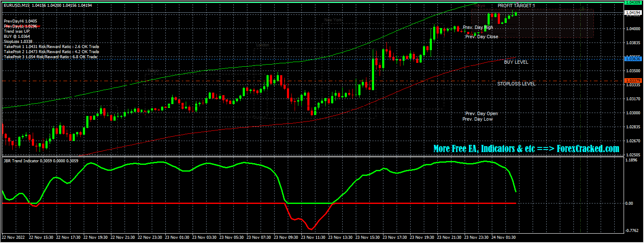This screenshot has width=644, height=243.
Task: Select the London session label
Action: [262, 45]
